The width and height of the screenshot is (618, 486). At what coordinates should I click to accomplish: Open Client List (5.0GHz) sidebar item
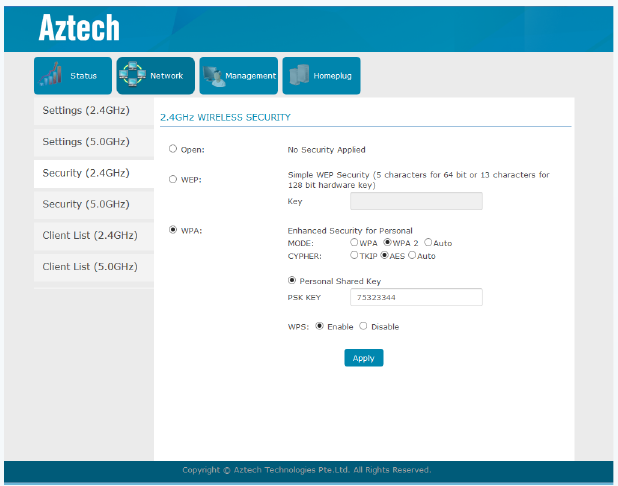click(x=94, y=267)
